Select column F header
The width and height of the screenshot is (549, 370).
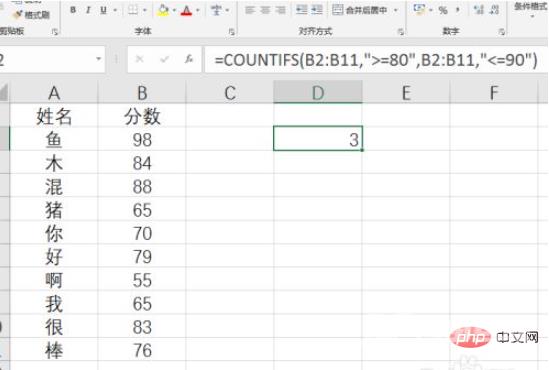tap(494, 93)
